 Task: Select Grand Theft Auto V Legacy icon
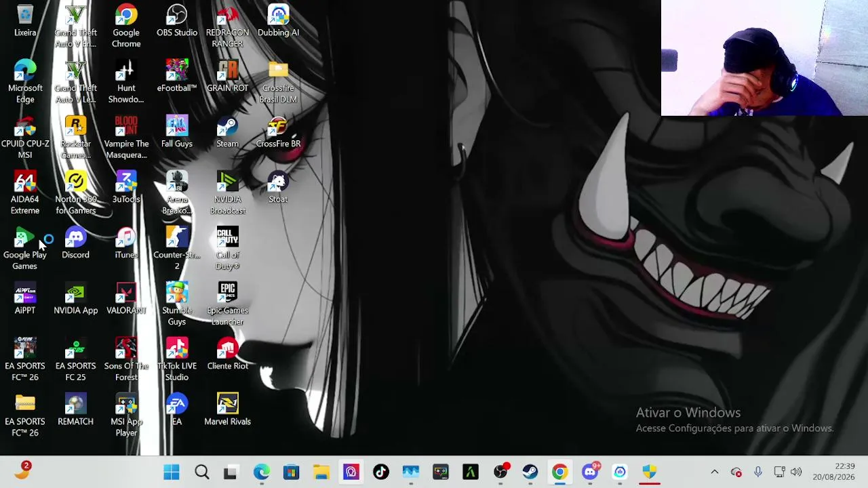(x=75, y=82)
